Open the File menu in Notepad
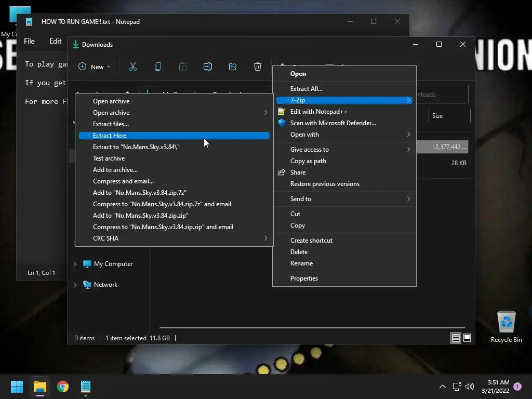The height and width of the screenshot is (399, 532). [29, 41]
